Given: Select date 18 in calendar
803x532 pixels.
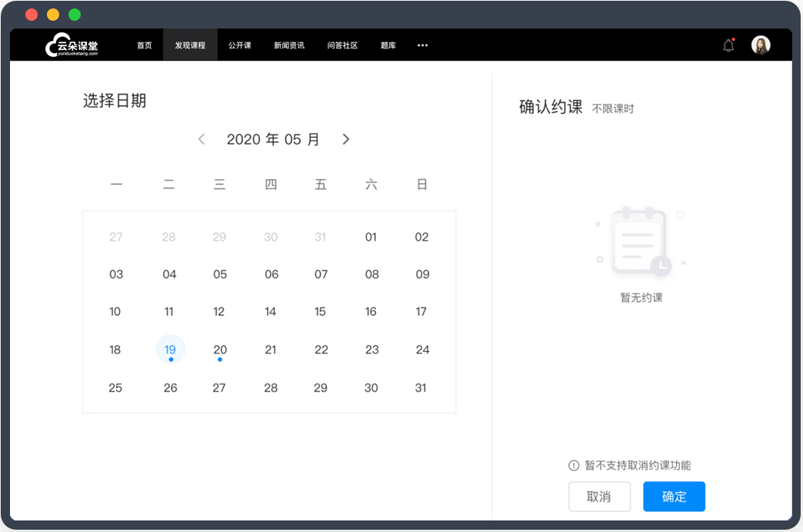Looking at the screenshot, I should pos(115,350).
